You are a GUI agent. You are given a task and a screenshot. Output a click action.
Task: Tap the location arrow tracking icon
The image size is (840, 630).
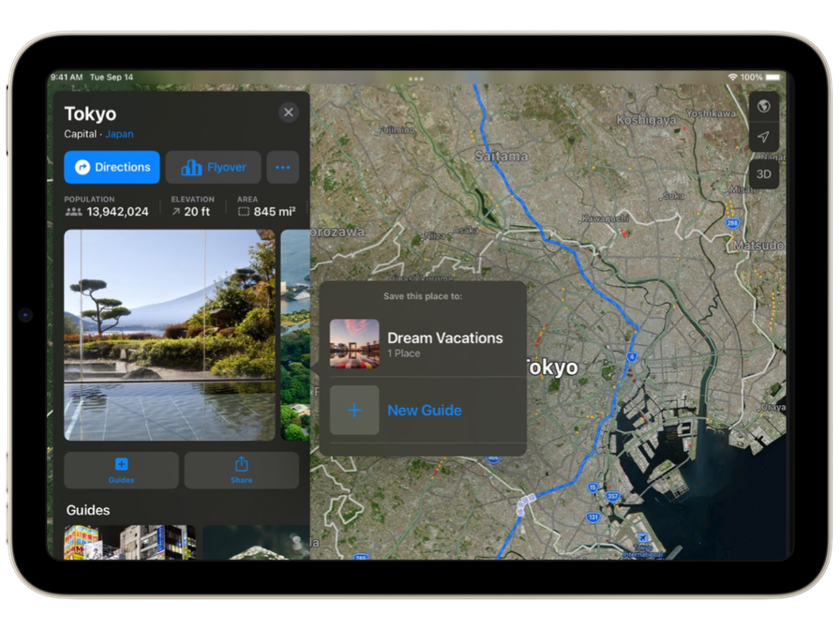764,138
